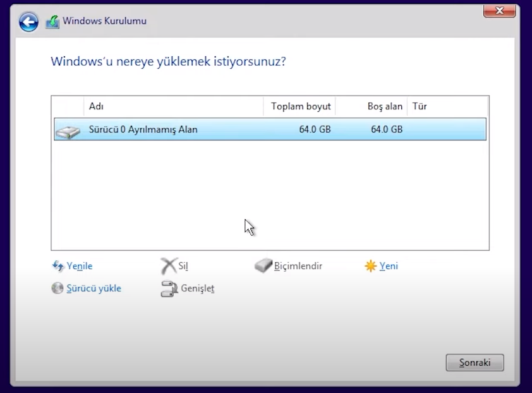This screenshot has width=532, height=393.
Task: Click the Windows Kurulumu setup icon
Action: [x=52, y=21]
